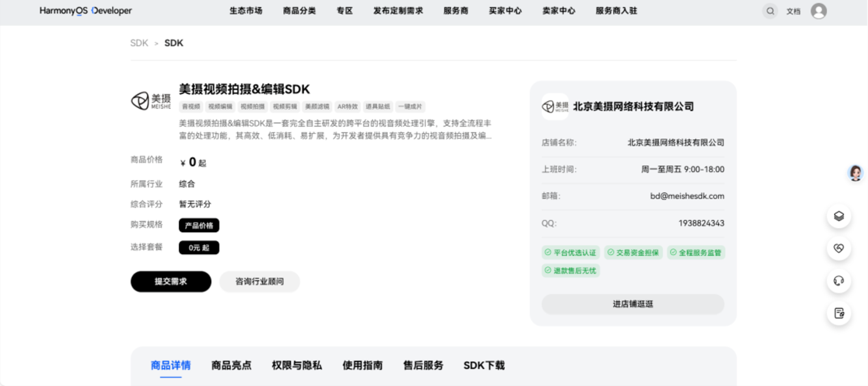The image size is (868, 386).
Task: Click the 交易资金担保 badge
Action: tap(633, 253)
